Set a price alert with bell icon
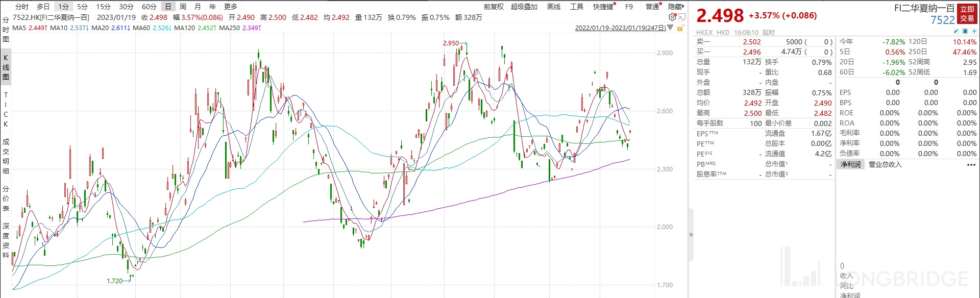This screenshot has width=980, height=298. pyautogui.click(x=965, y=32)
